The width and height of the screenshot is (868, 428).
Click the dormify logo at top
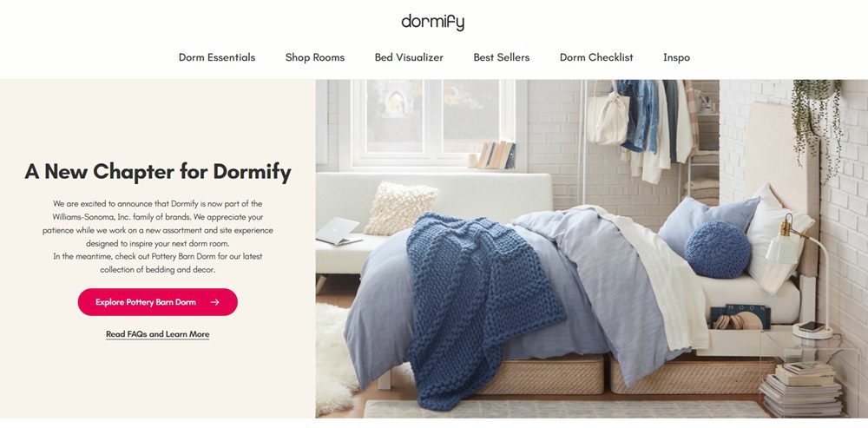(433, 23)
